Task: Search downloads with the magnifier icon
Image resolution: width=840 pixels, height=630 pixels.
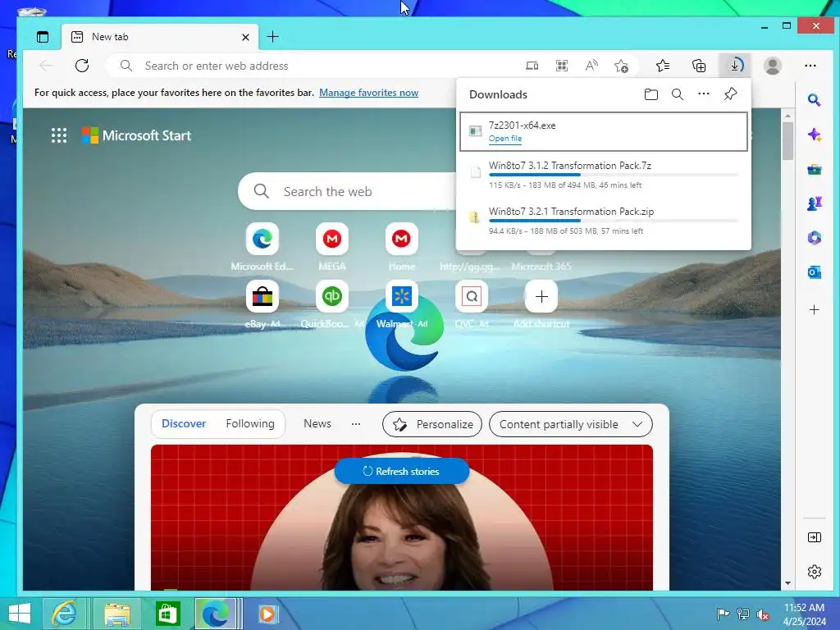Action: point(677,94)
